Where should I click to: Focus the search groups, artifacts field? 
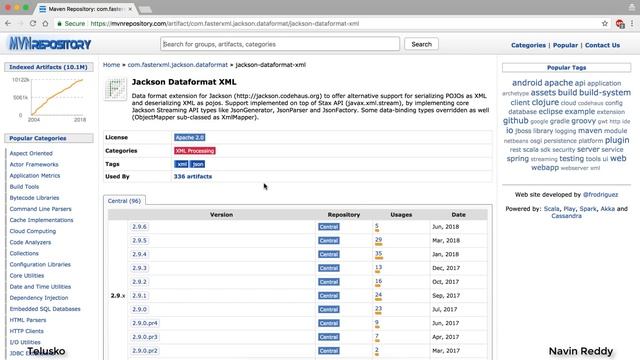280,44
